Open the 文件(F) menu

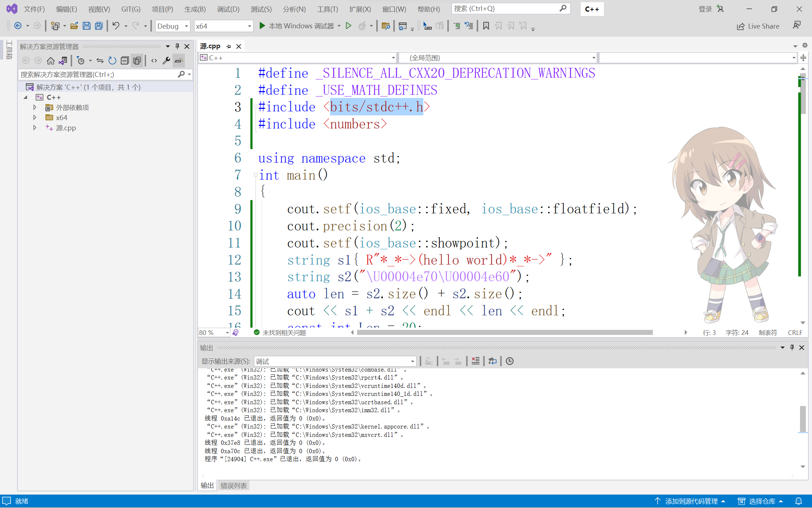34,9
